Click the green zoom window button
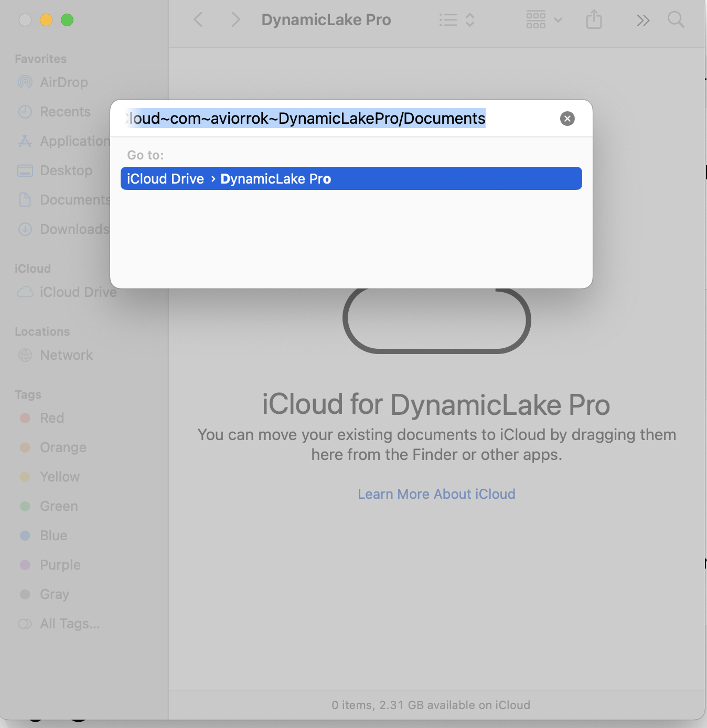 67,20
